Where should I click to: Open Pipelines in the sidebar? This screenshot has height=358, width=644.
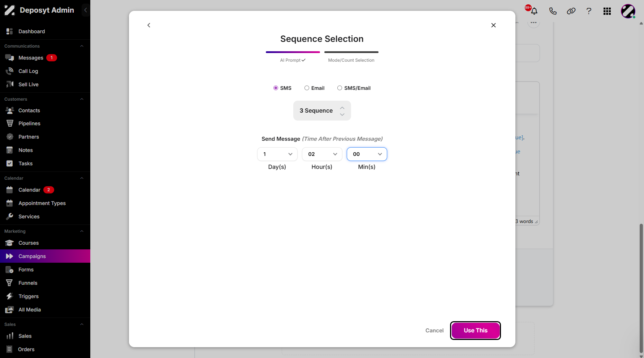pos(45,123)
